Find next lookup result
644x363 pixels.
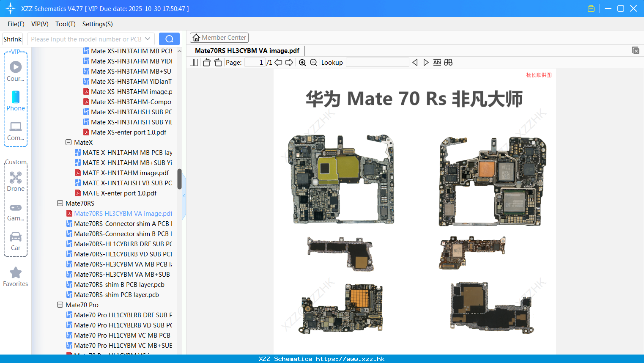(x=426, y=63)
